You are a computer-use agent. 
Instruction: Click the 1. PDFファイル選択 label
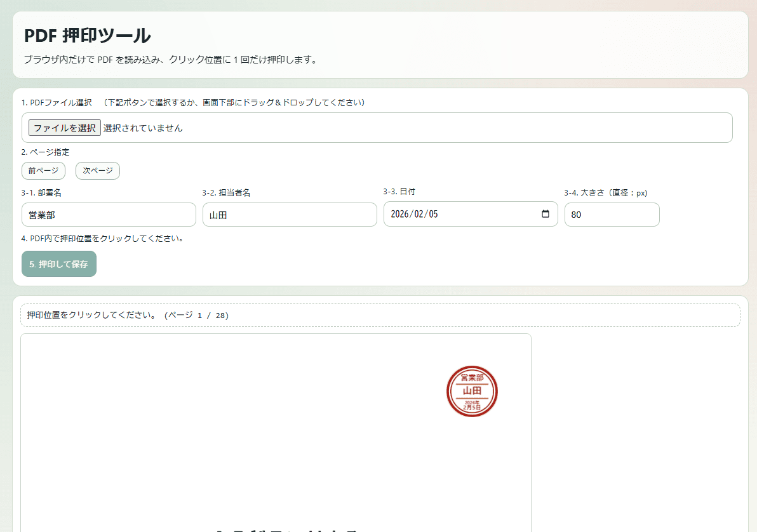57,102
